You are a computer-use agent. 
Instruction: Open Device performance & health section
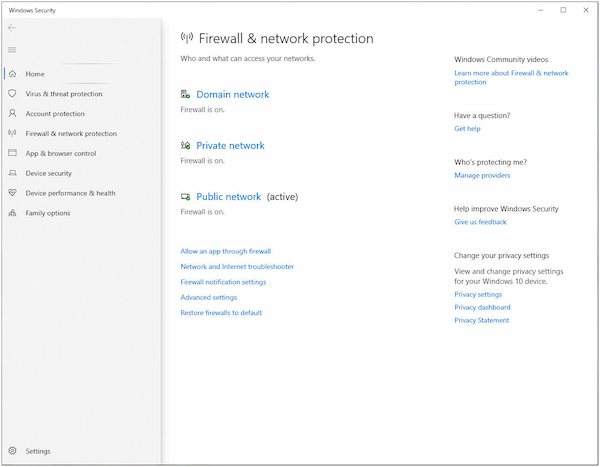tap(70, 193)
